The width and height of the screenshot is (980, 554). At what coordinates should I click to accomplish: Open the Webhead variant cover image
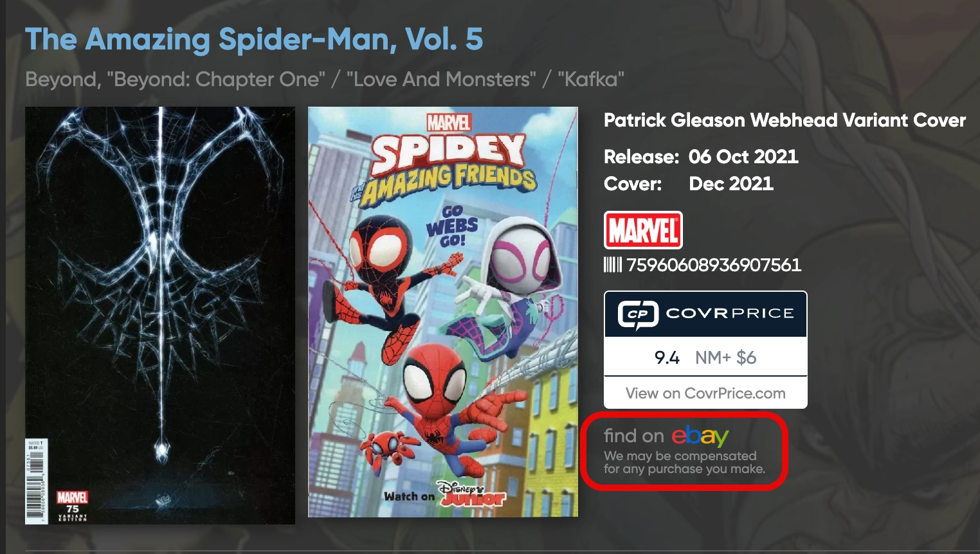[x=160, y=316]
